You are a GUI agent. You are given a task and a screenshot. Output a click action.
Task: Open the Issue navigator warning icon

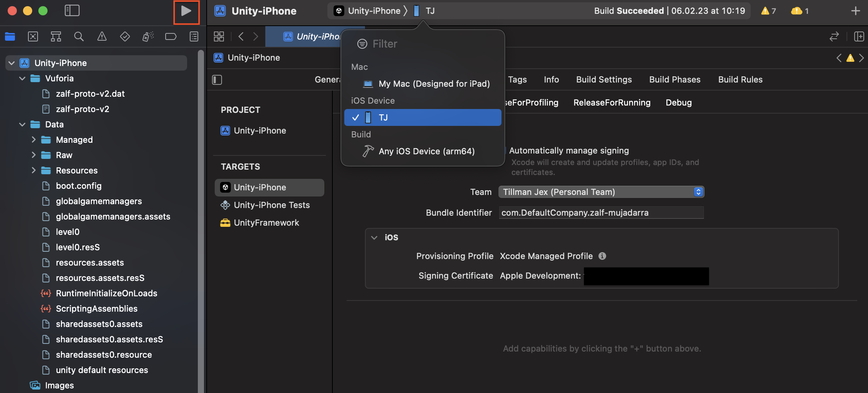coord(102,36)
